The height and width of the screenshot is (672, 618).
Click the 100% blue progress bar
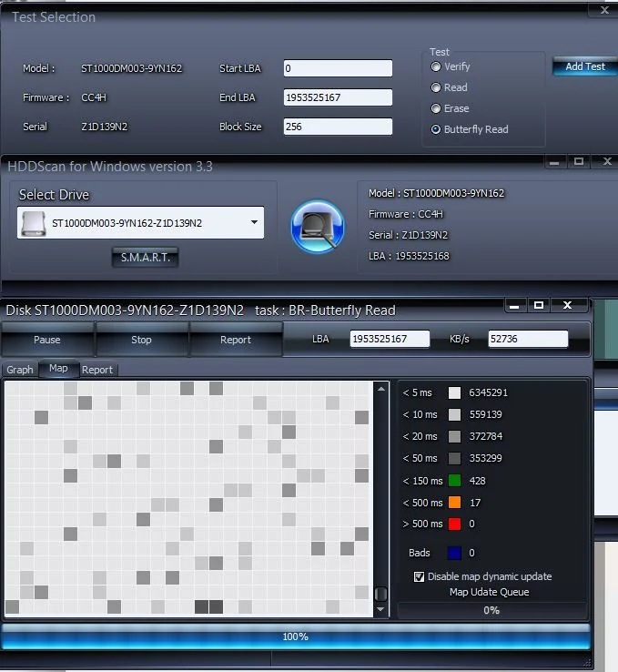pos(296,636)
